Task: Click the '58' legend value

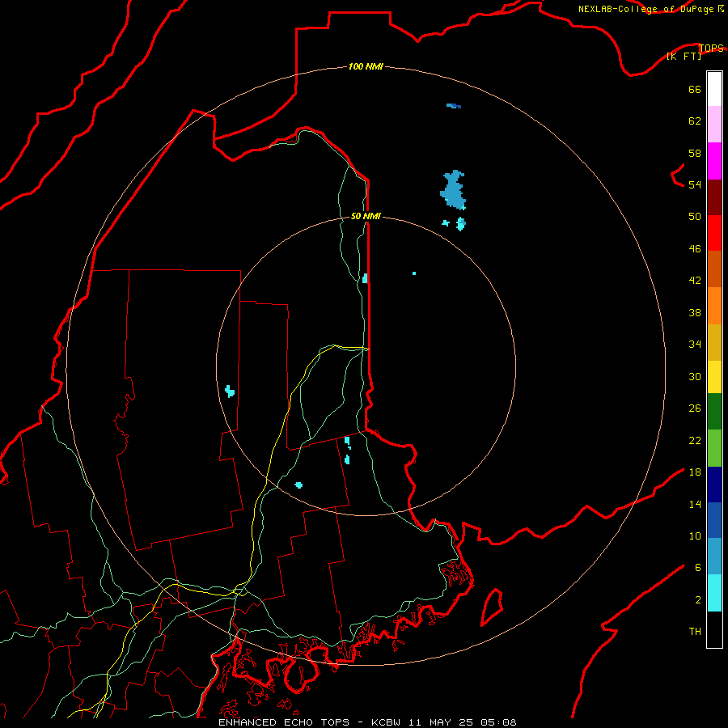Action: click(695, 153)
